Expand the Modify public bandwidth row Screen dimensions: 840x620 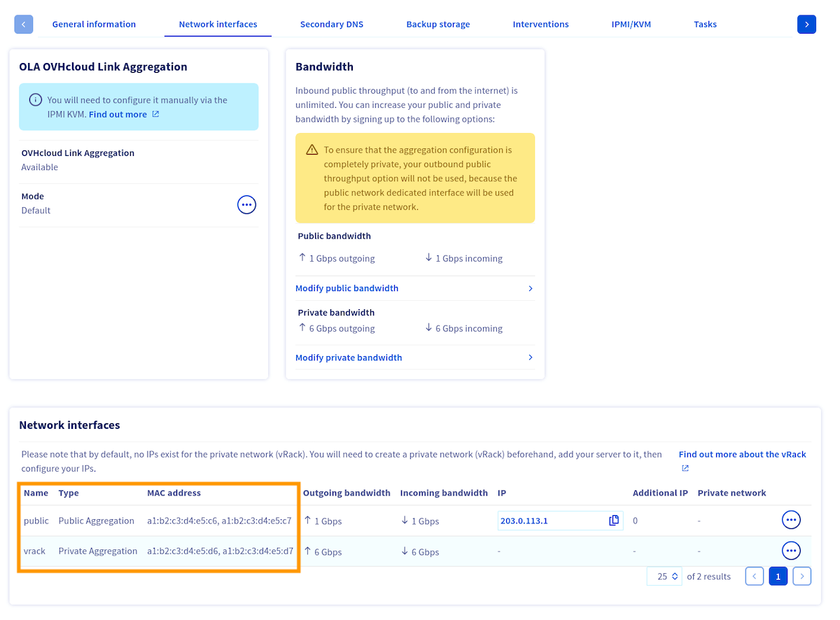coord(346,288)
